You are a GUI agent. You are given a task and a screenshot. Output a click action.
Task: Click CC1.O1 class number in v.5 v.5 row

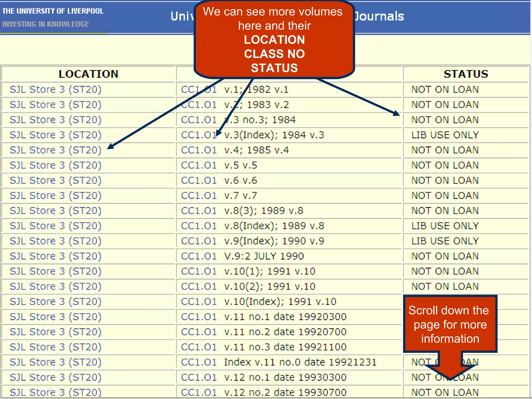click(x=199, y=165)
